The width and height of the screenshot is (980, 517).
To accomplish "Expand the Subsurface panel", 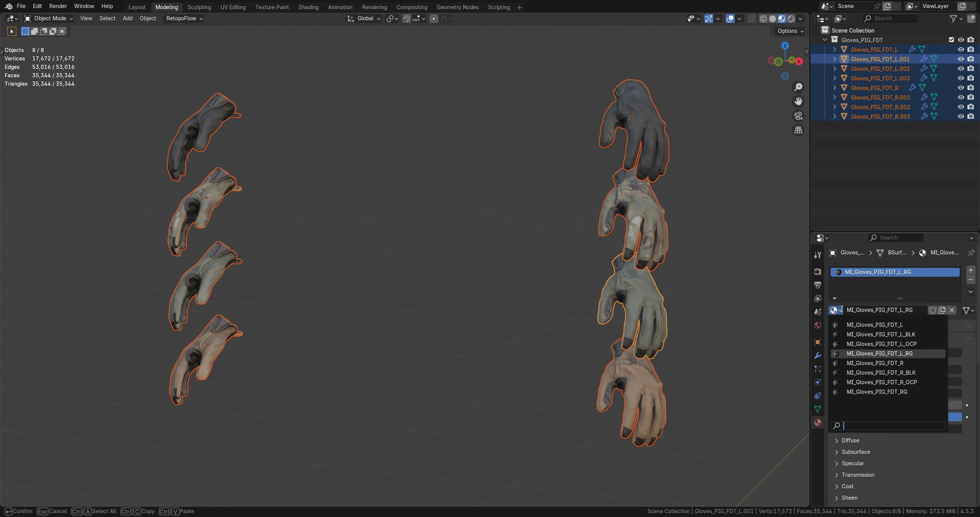I will 855,452.
